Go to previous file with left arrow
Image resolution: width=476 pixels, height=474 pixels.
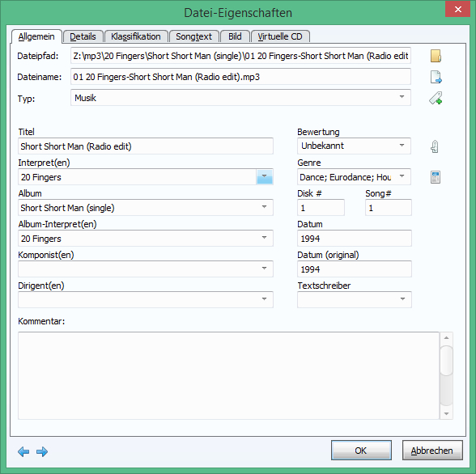coord(23,452)
